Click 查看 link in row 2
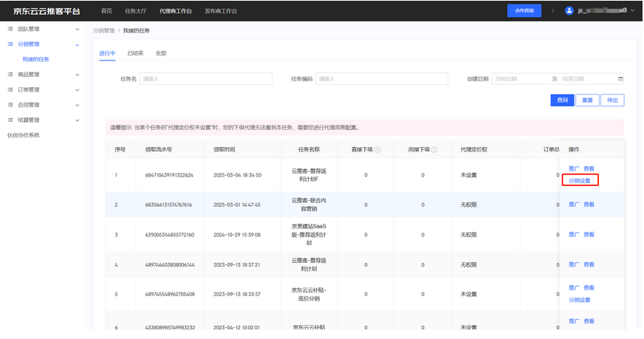Image resolution: width=644 pixels, height=339 pixels. (589, 205)
